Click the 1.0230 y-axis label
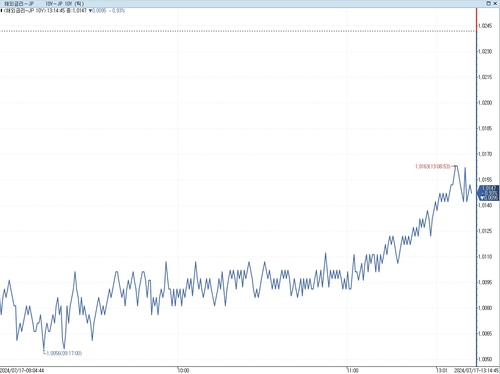The height and width of the screenshot is (374, 500). point(485,51)
